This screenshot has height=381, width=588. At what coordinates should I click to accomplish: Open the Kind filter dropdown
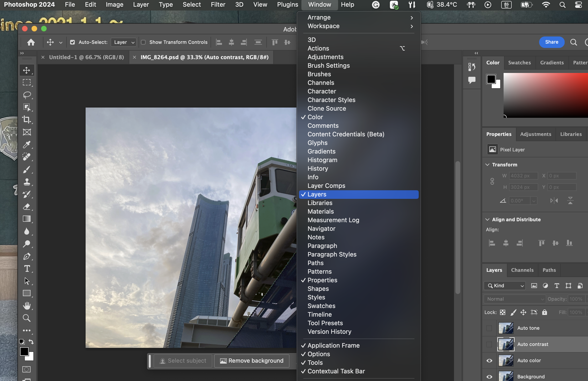point(505,286)
